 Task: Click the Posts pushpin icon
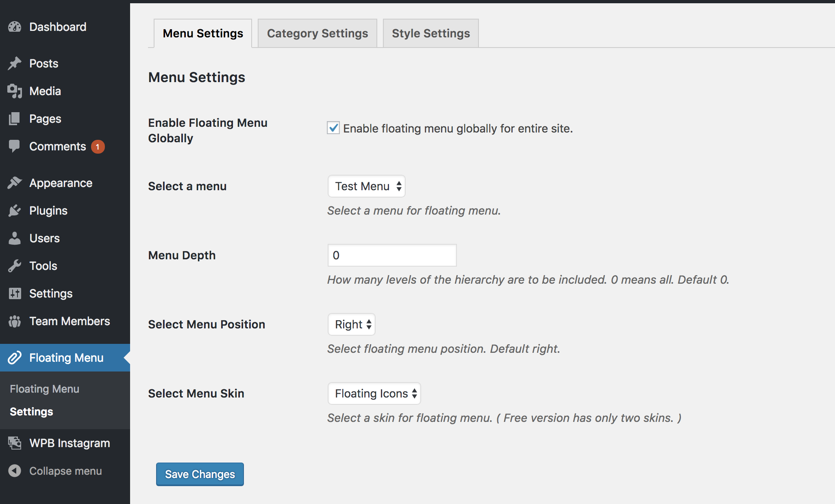click(x=15, y=63)
